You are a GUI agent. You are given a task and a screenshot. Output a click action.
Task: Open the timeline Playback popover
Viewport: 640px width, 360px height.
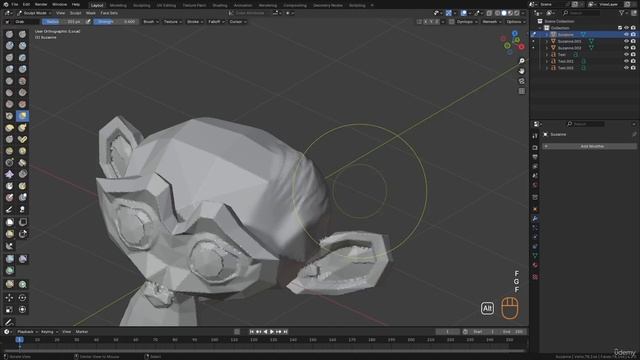(27, 332)
